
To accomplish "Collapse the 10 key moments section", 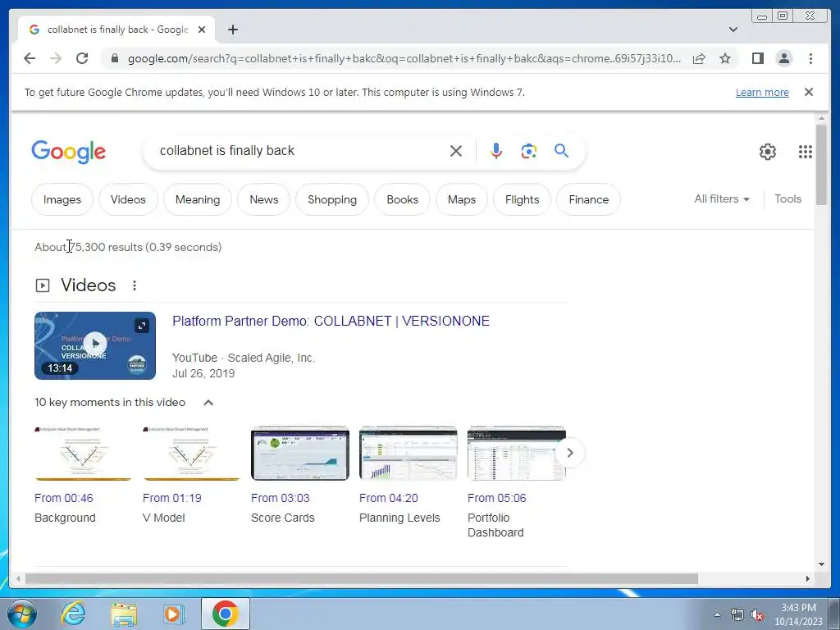I will point(208,403).
